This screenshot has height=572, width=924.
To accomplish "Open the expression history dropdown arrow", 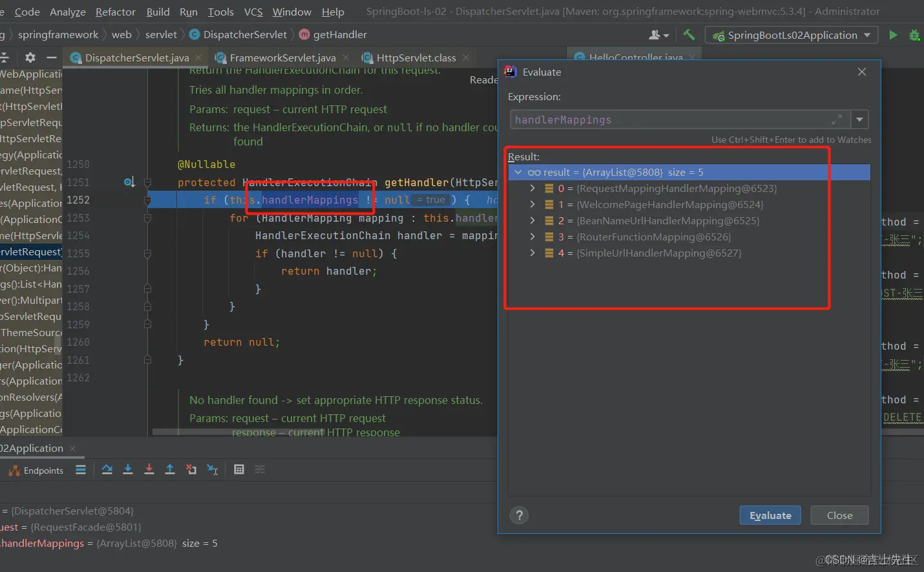I will click(x=859, y=120).
